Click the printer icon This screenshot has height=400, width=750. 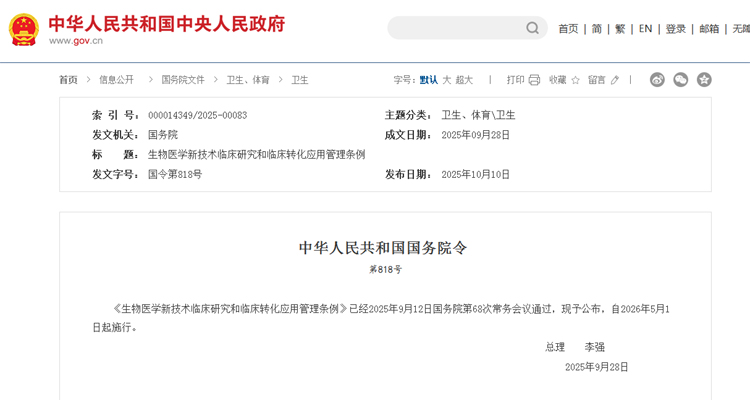[534, 80]
